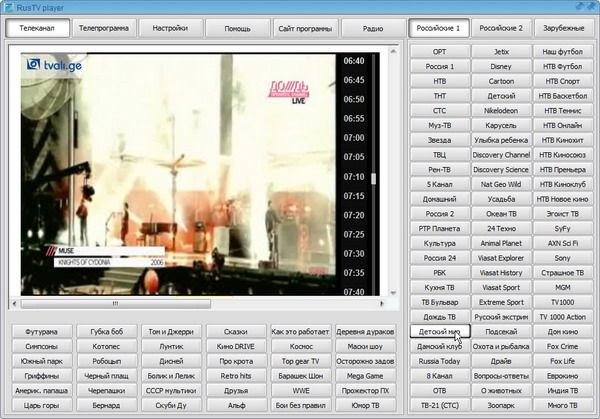Choose the Disney channel

click(x=501, y=67)
